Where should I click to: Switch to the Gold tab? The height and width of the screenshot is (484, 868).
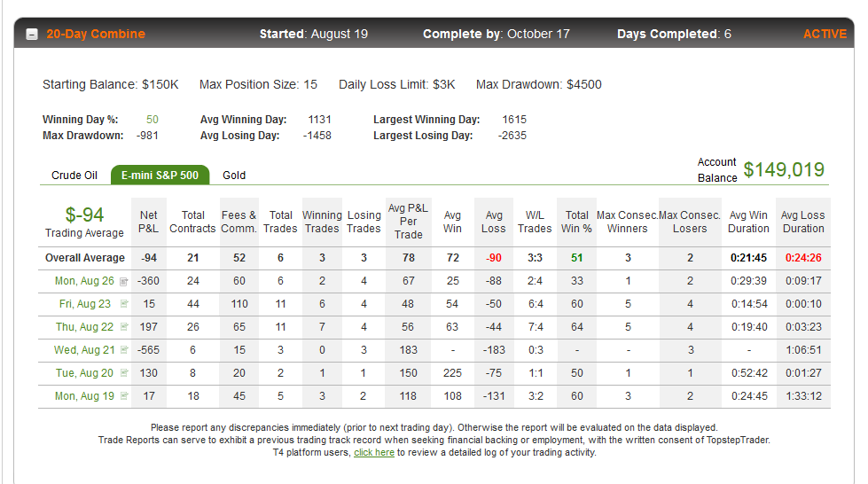pos(234,175)
